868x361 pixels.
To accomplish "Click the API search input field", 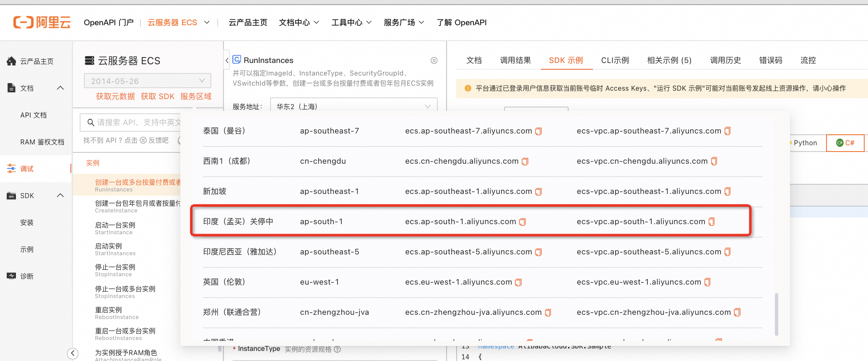I will (131, 122).
